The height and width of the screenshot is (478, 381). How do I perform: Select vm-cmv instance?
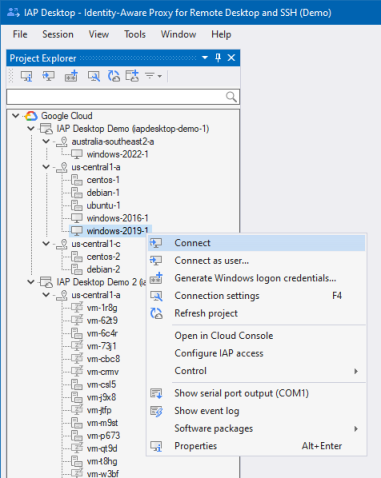(103, 372)
